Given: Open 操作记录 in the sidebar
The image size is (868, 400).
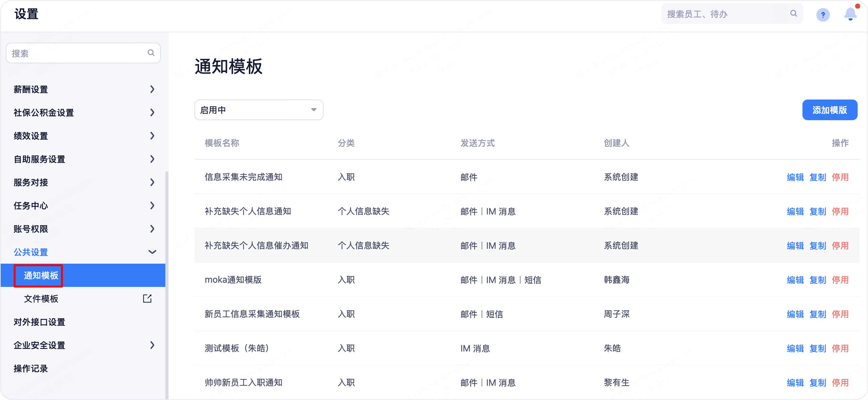Looking at the screenshot, I should (31, 368).
